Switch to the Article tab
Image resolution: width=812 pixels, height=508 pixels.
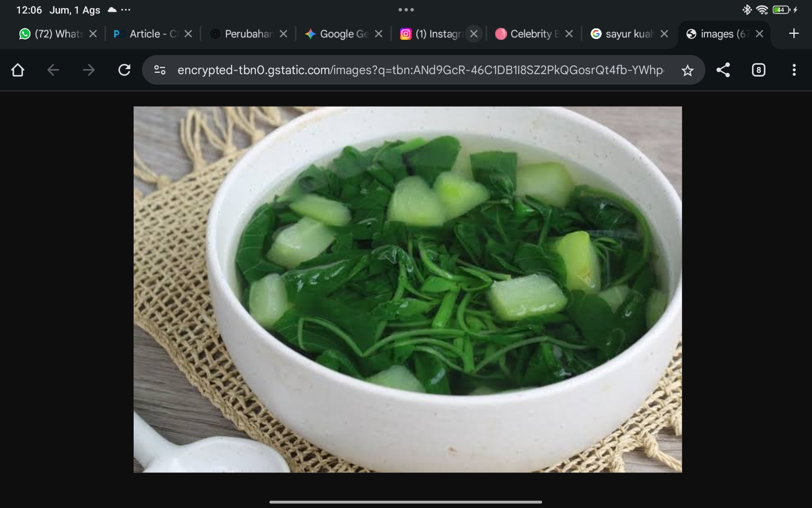coord(146,34)
